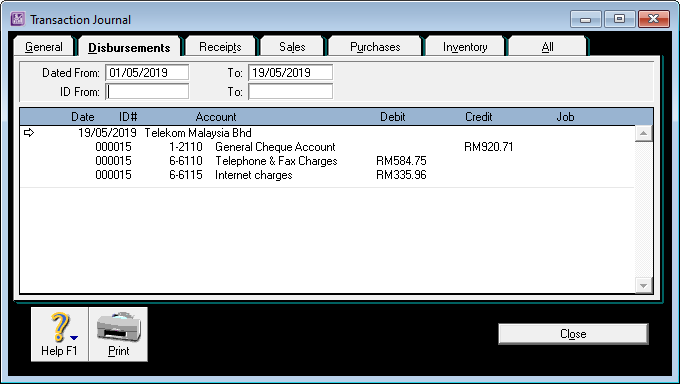Click the ID# column header
This screenshot has height=384, width=680.
(128, 117)
